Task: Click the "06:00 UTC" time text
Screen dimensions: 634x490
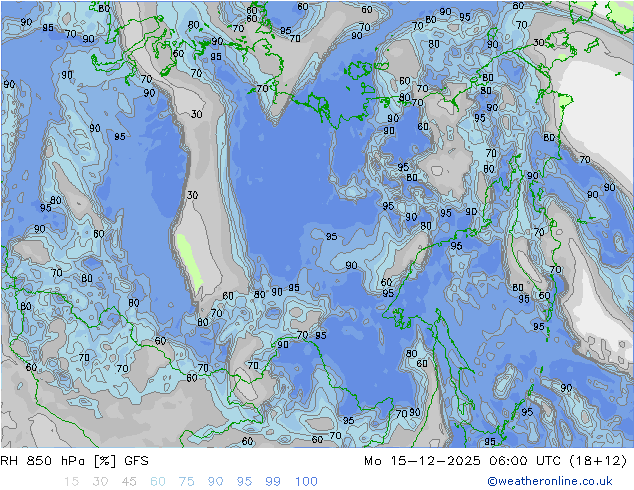Action: (x=525, y=461)
